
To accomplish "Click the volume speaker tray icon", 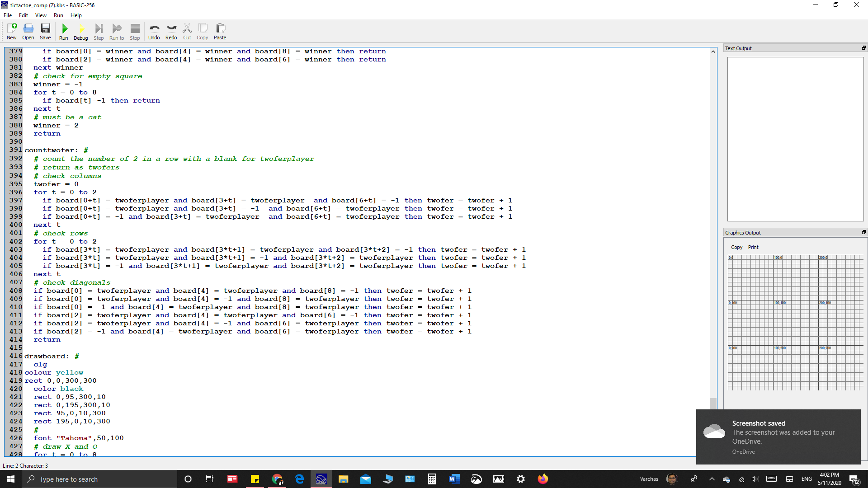I will (755, 479).
